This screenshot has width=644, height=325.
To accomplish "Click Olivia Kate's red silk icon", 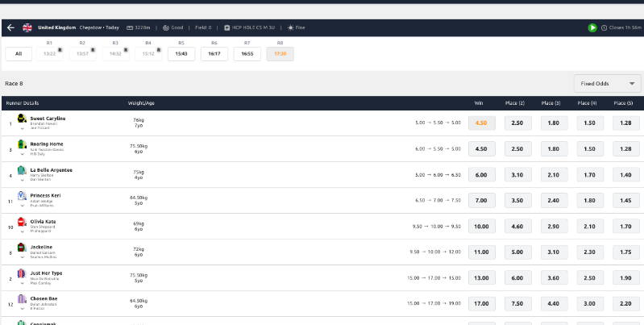I will tap(22, 223).
